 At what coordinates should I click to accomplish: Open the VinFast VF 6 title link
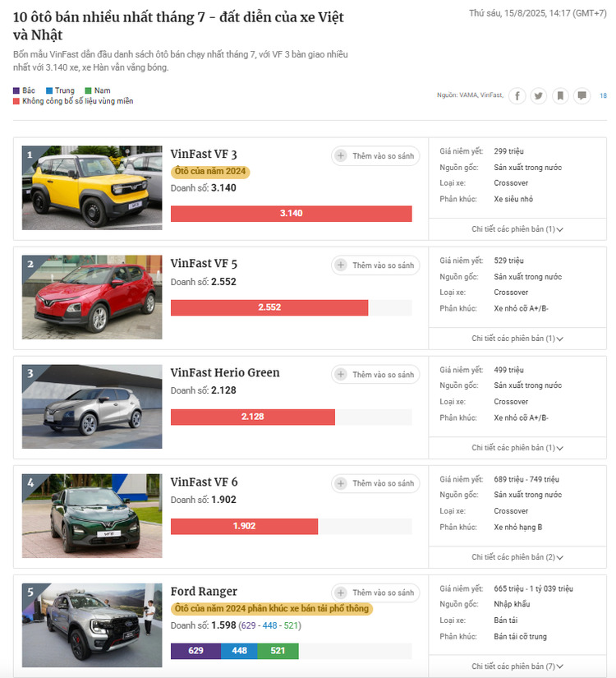click(204, 482)
